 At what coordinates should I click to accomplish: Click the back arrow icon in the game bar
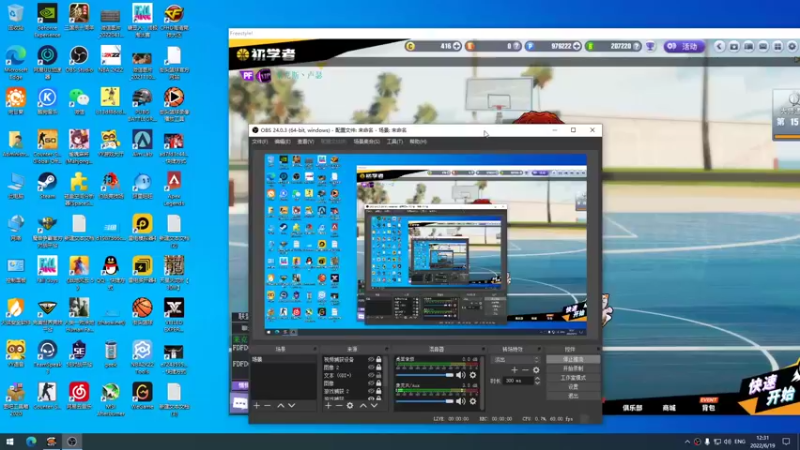[x=719, y=46]
